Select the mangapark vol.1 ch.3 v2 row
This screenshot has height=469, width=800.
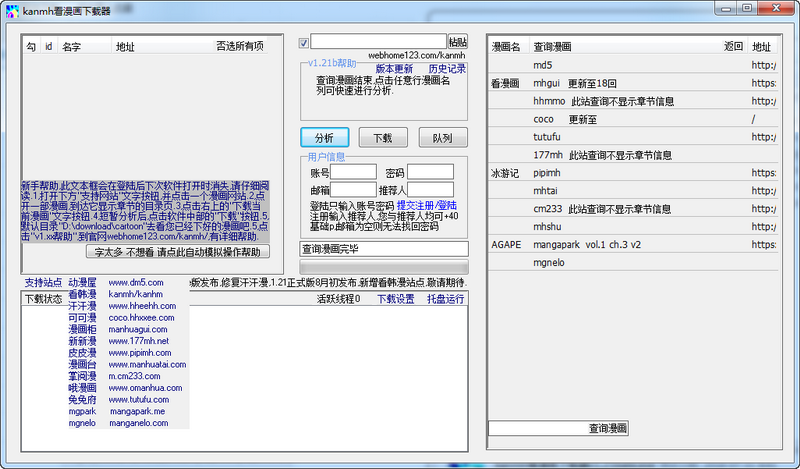(633, 244)
